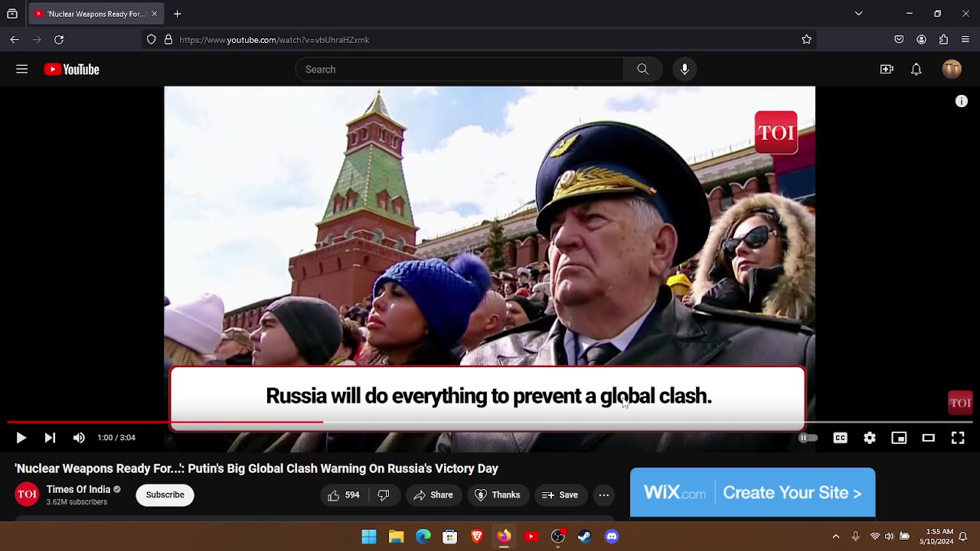
Task: Enter full screen mode
Action: 958,438
